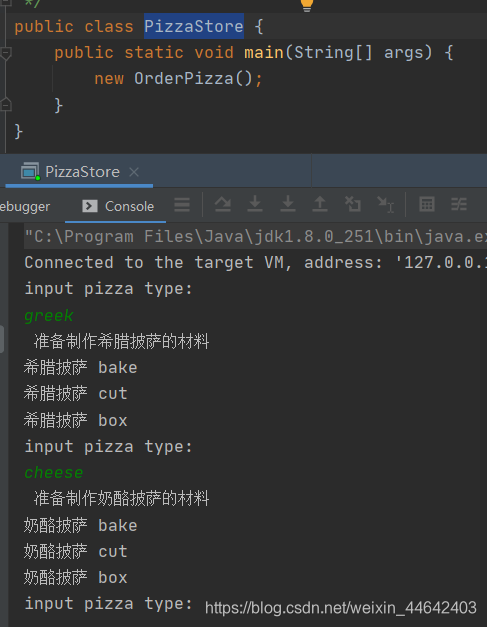Collapse the main method using gutter fold marker

point(6,53)
